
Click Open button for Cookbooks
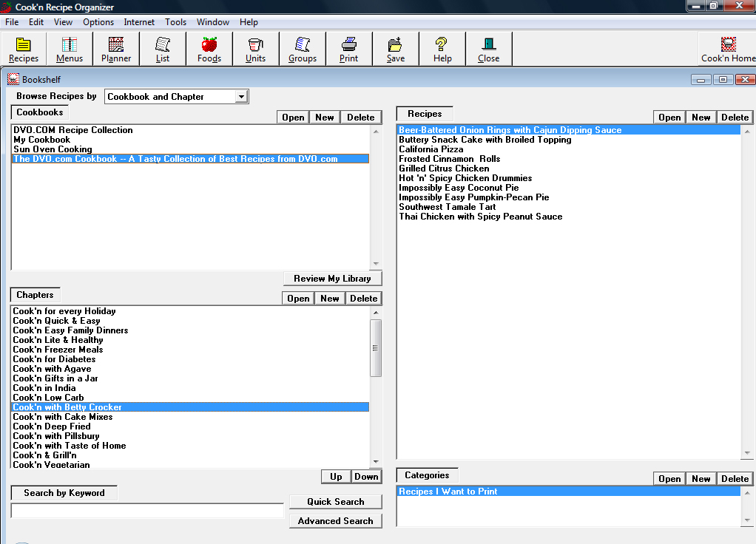coord(293,117)
